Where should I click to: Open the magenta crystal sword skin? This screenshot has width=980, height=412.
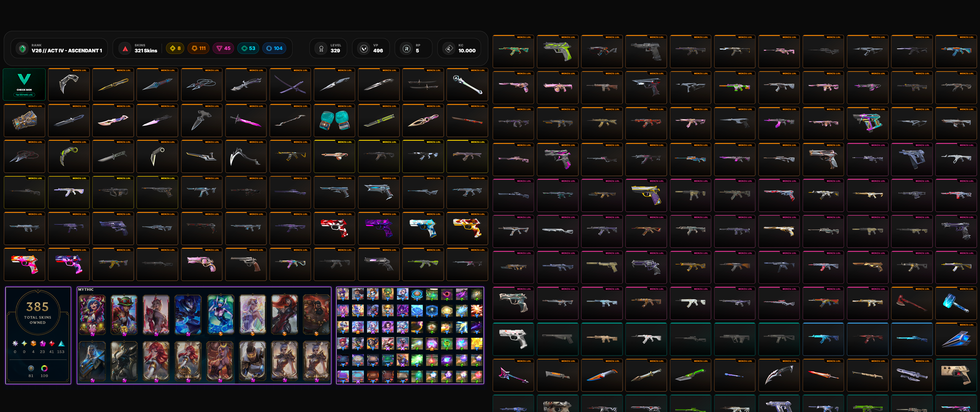246,121
